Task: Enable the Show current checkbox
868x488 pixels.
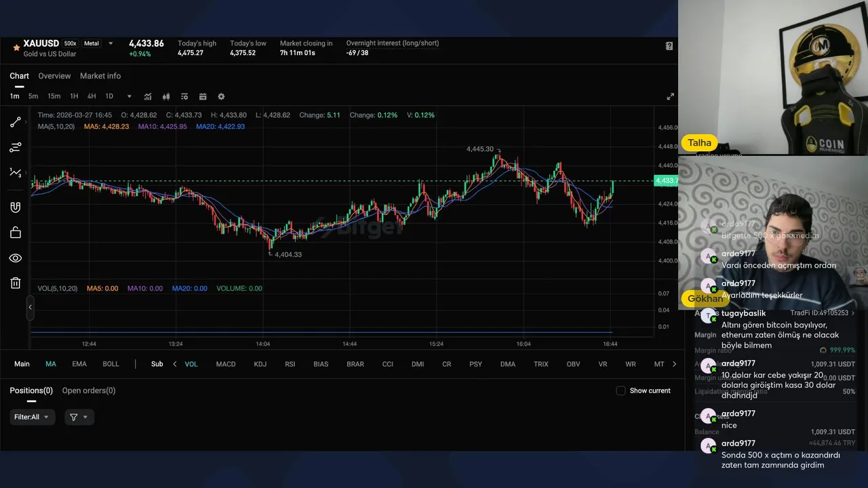Action: point(620,390)
